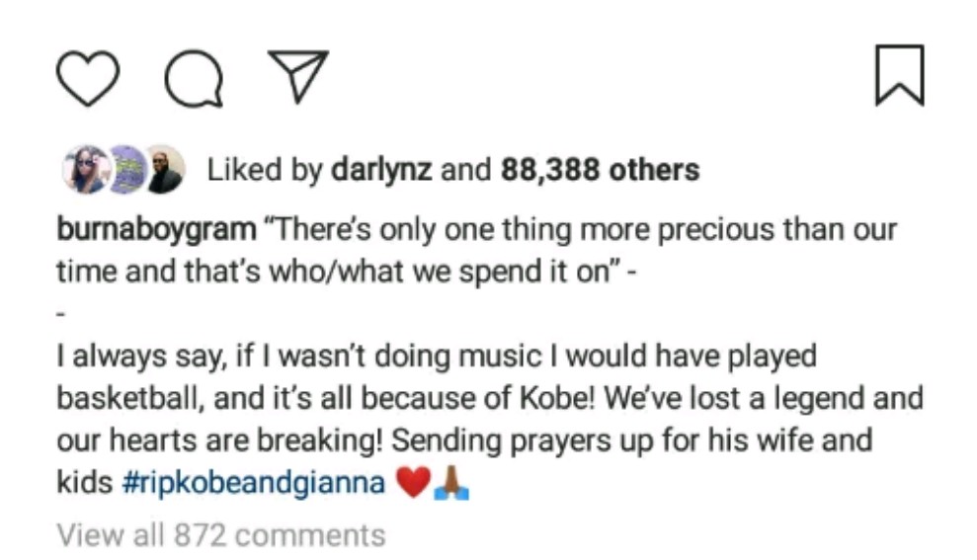Click View all 872 comments
Screen dimensions: 977x560
click(x=221, y=535)
